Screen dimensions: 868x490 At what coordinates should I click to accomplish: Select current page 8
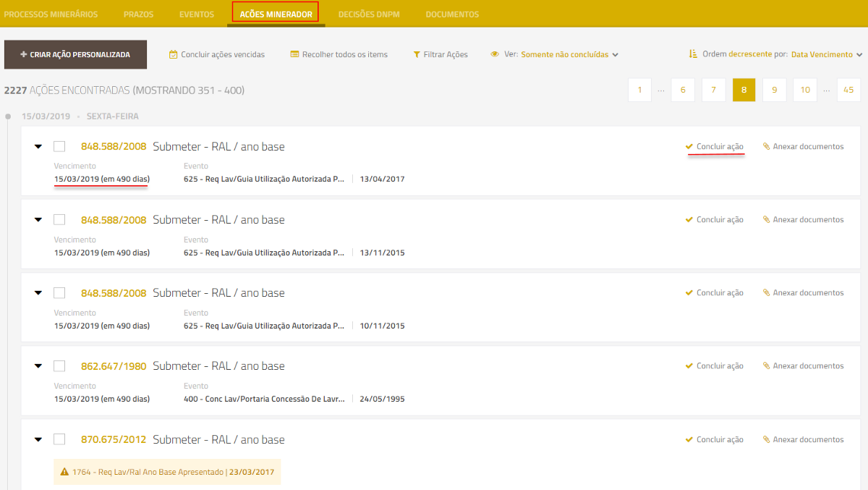click(x=744, y=90)
